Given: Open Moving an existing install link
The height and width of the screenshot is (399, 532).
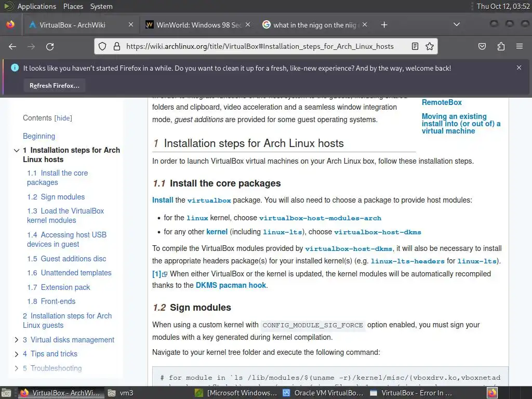Looking at the screenshot, I should coord(461,124).
